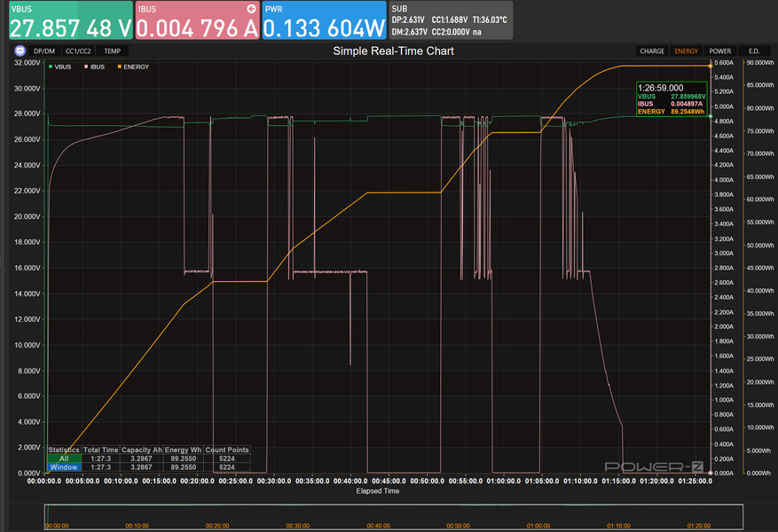Click the arrow icon in IBUS panel
The width and height of the screenshot is (778, 532).
pyautogui.click(x=251, y=8)
